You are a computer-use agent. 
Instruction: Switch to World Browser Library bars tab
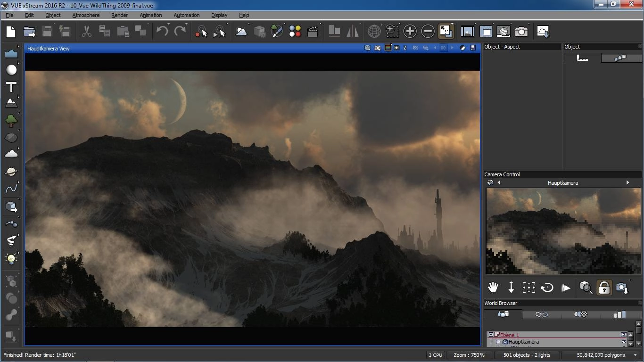pyautogui.click(x=619, y=314)
